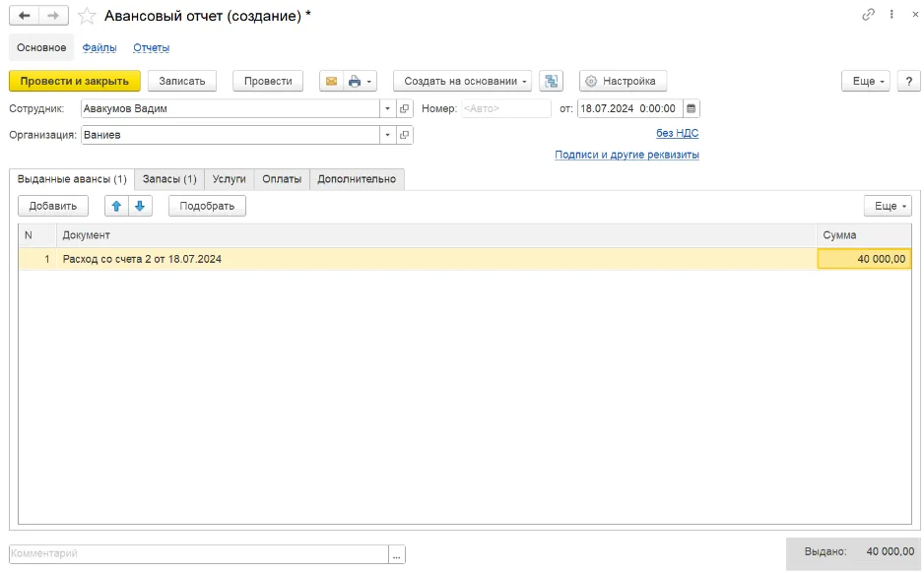Select the row Расход со счета 2 от 18.07.2024
924x573 pixels.
(465, 259)
